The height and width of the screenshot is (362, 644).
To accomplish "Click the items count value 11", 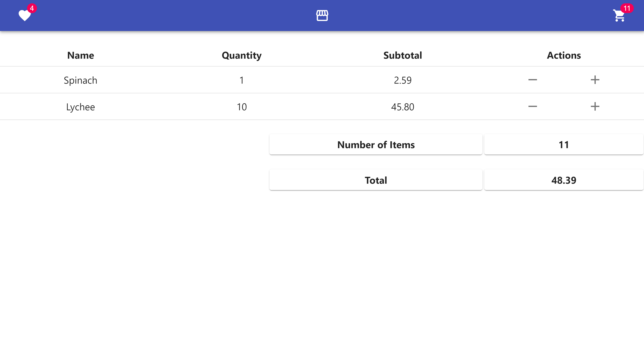I will [563, 144].
